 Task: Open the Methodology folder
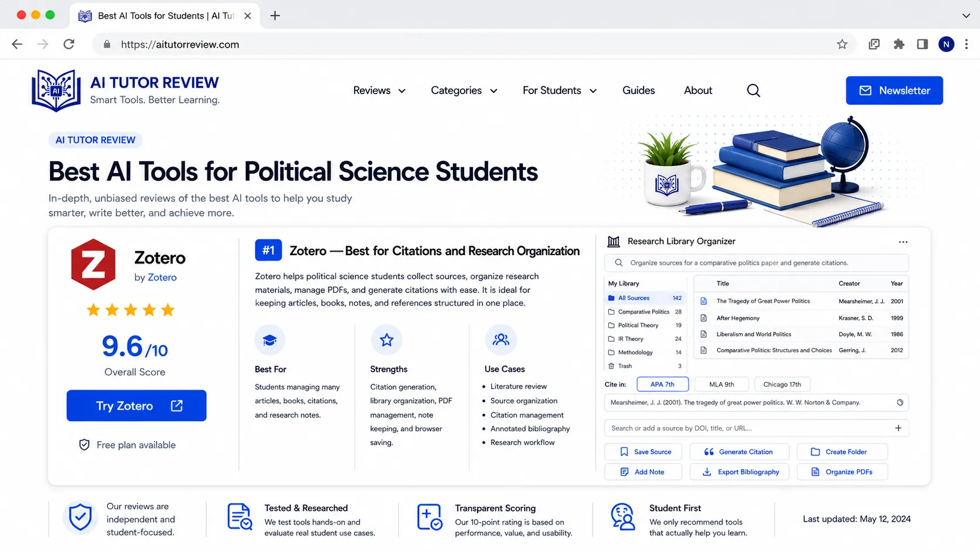point(645,353)
